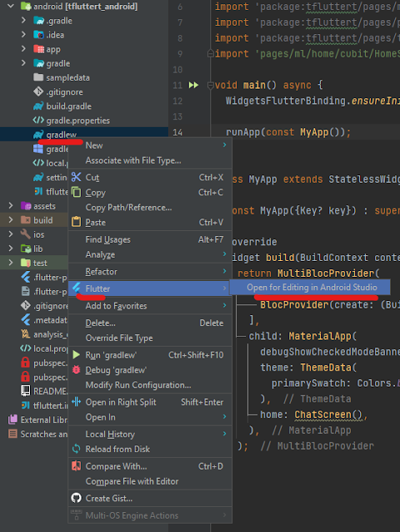Click WidgetsFlutterBinding in the editor
This screenshot has height=532, width=400.
point(285,101)
